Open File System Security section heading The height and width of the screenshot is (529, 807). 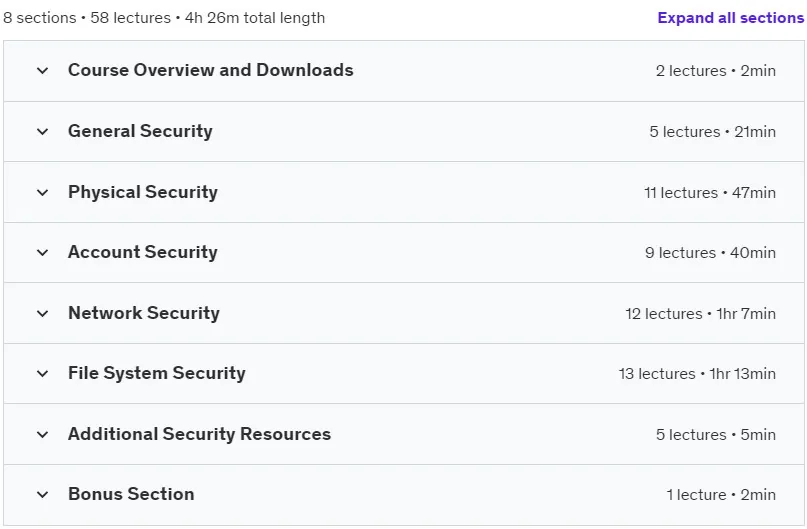(x=156, y=373)
